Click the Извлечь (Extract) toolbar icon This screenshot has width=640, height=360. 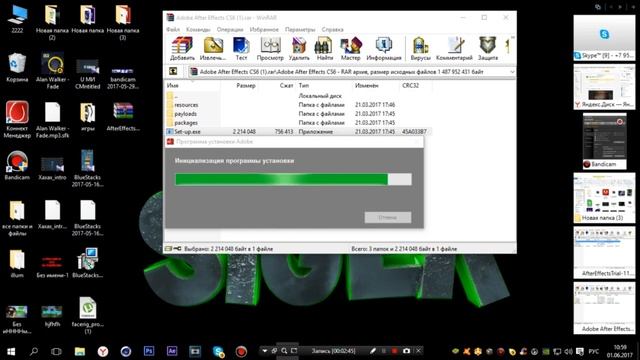tap(213, 49)
